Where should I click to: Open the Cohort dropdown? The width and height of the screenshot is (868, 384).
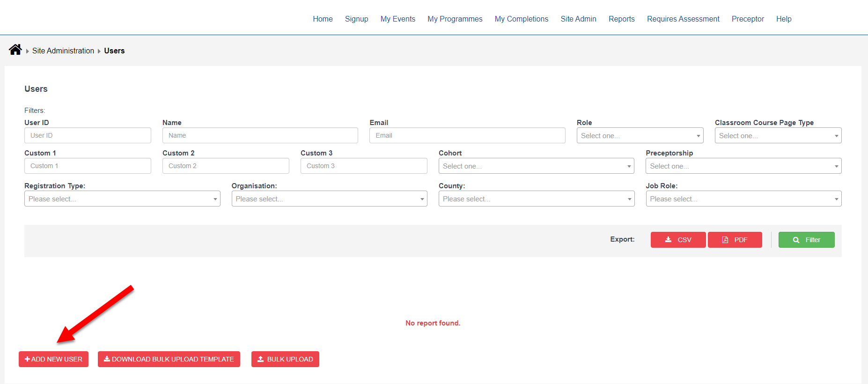pos(536,166)
